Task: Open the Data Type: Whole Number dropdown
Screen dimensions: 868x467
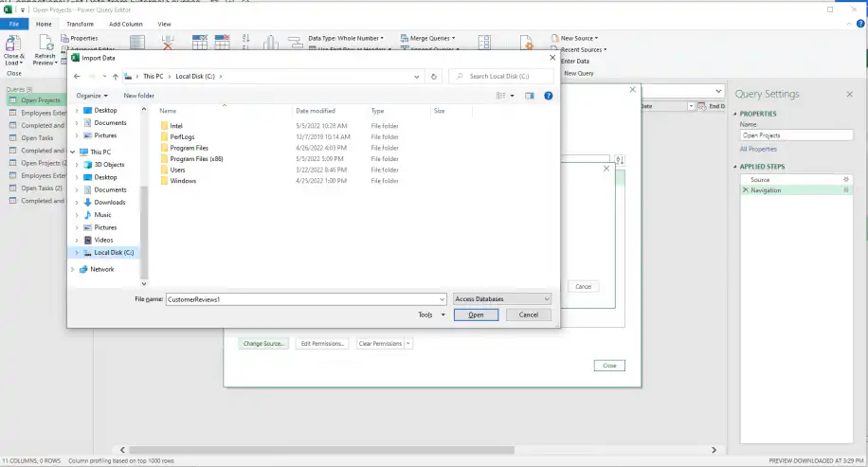Action: [346, 38]
